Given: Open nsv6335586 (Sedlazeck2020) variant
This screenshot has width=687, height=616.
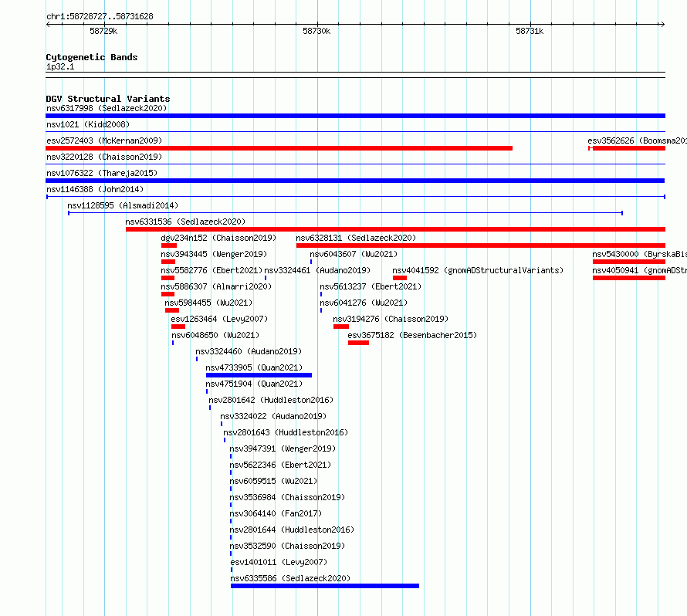Looking at the screenshot, I should pyautogui.click(x=290, y=578).
